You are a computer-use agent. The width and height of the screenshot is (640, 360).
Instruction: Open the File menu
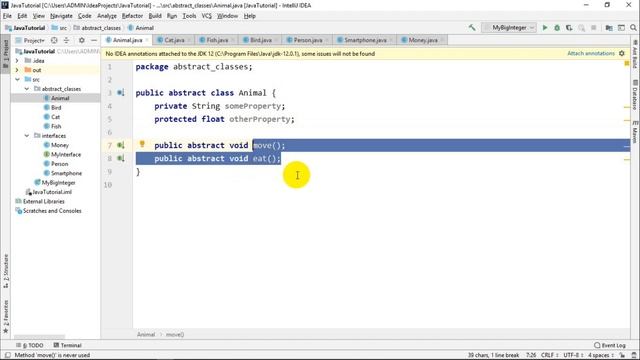tap(7, 16)
